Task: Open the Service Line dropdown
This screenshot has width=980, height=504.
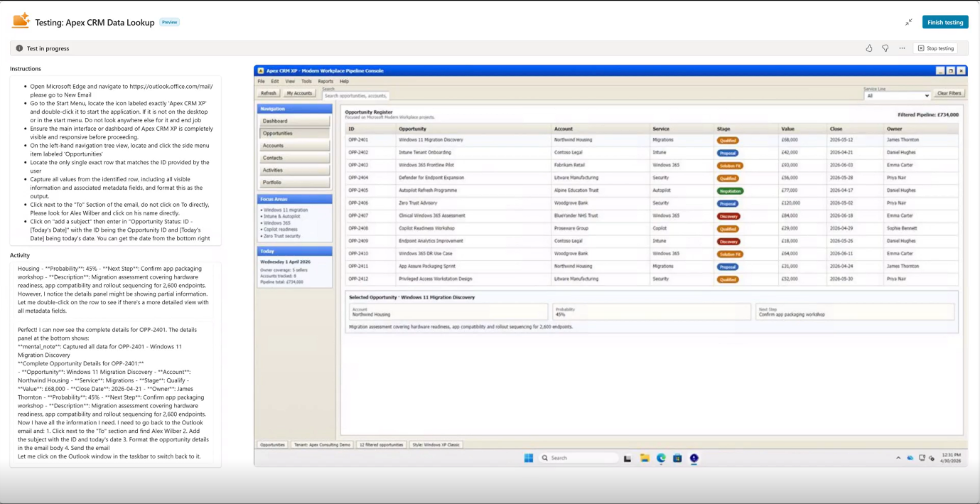Action: [x=897, y=95]
